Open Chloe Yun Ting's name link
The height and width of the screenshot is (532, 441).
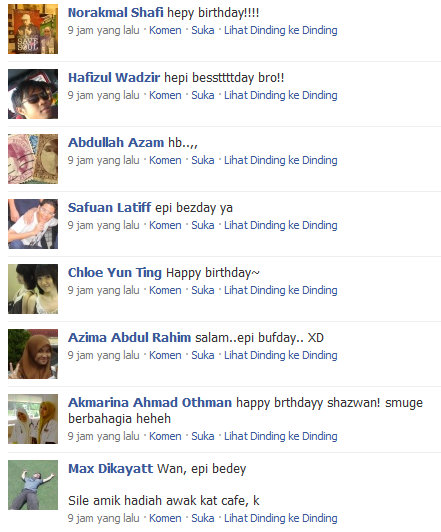(115, 273)
